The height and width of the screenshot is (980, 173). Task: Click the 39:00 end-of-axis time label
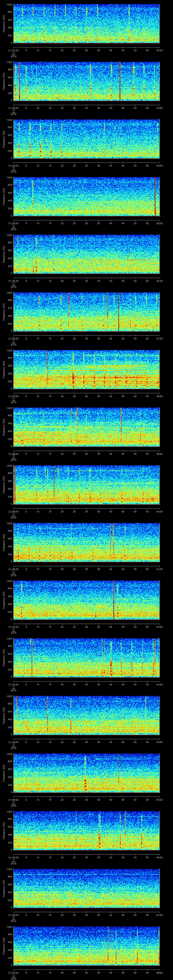pyautogui.click(x=159, y=454)
